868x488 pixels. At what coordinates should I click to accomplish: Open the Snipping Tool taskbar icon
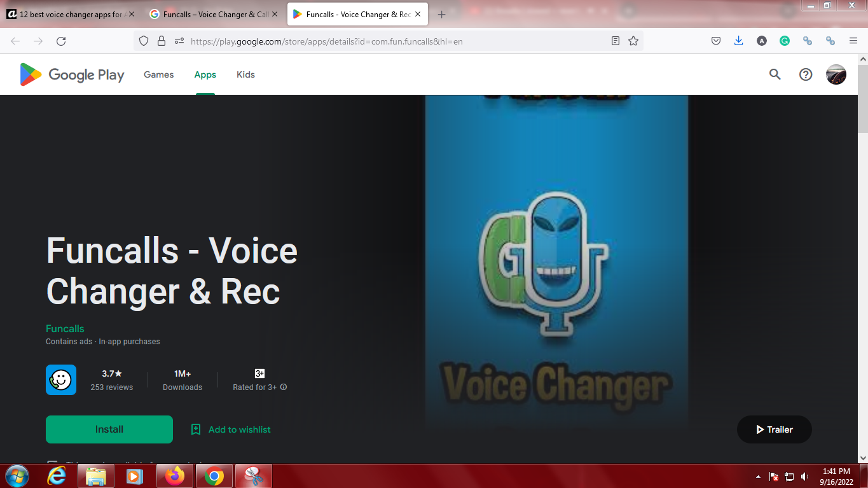pyautogui.click(x=254, y=476)
